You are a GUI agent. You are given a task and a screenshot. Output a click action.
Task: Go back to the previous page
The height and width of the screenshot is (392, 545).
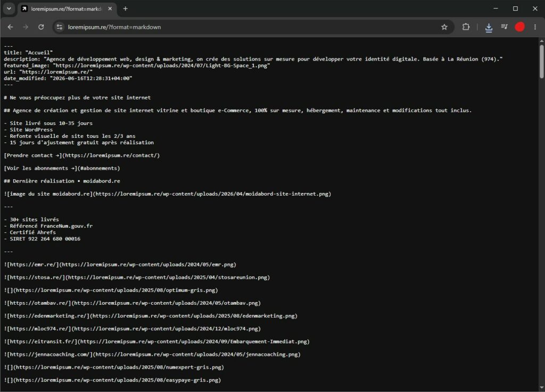pos(10,27)
